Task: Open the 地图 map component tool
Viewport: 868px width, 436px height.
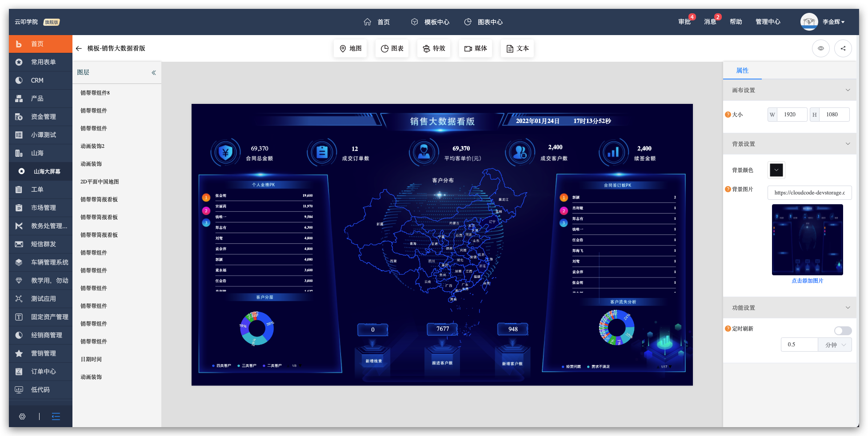Action: point(350,48)
